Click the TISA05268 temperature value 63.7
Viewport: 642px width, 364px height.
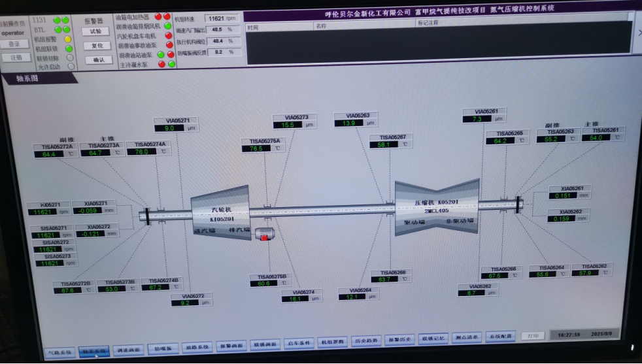coord(384,279)
